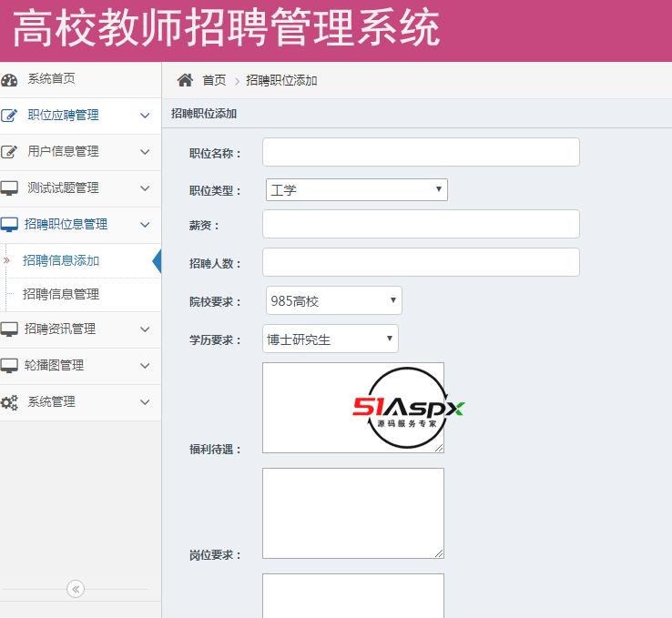The height and width of the screenshot is (618, 672).
Task: Focus the 薪资 input field
Action: click(x=421, y=224)
